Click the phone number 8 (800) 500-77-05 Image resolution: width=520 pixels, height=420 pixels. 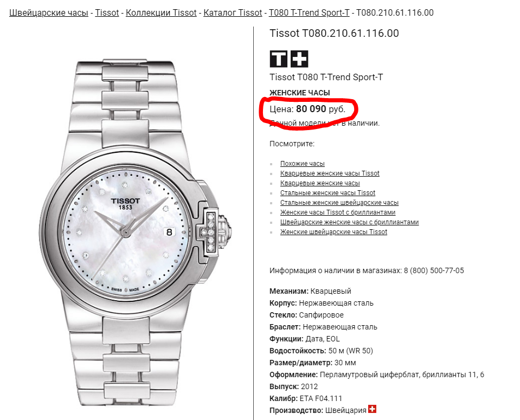tap(434, 270)
